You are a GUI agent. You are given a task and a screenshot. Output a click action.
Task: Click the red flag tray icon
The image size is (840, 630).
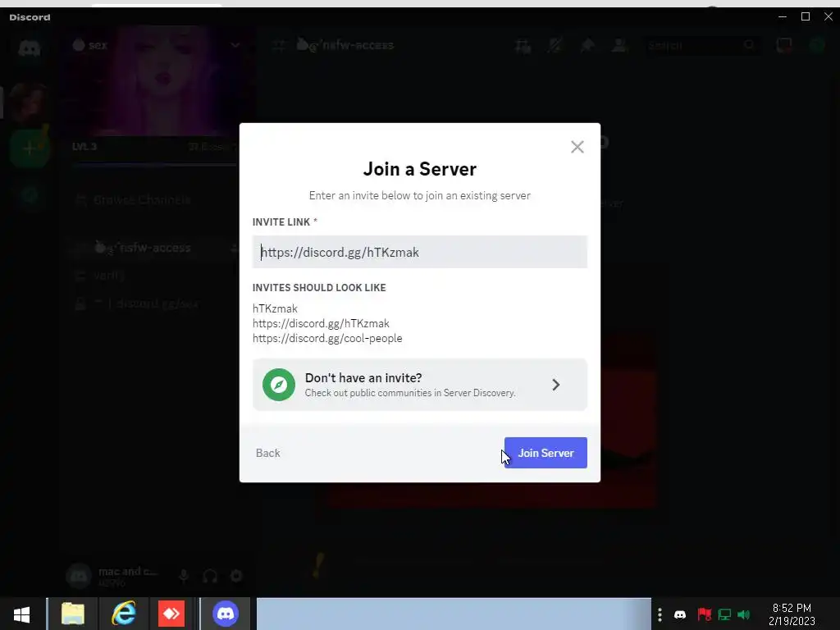(705, 614)
